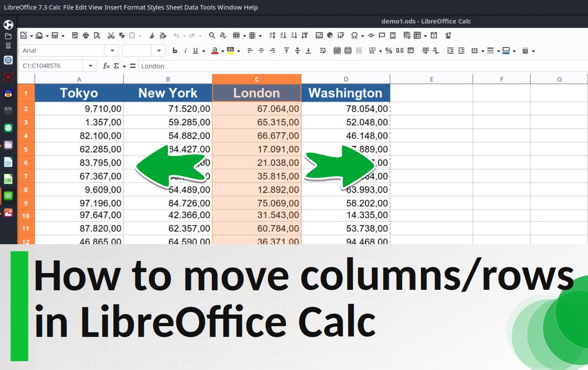The width and height of the screenshot is (588, 370).
Task: Open the Function Wizard
Action: click(x=107, y=66)
